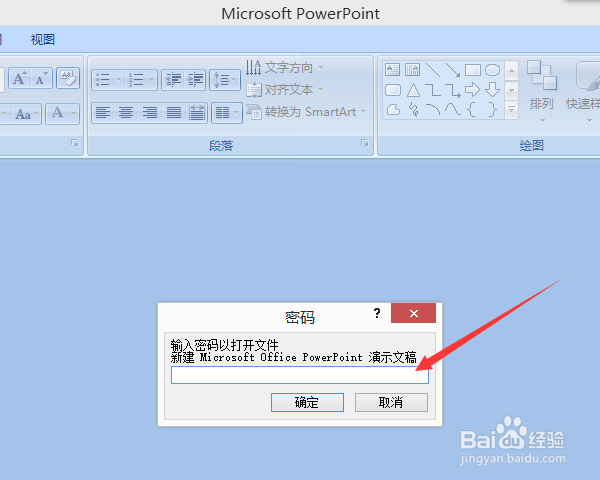
Task: Justify the paragraph text
Action: tap(174, 113)
